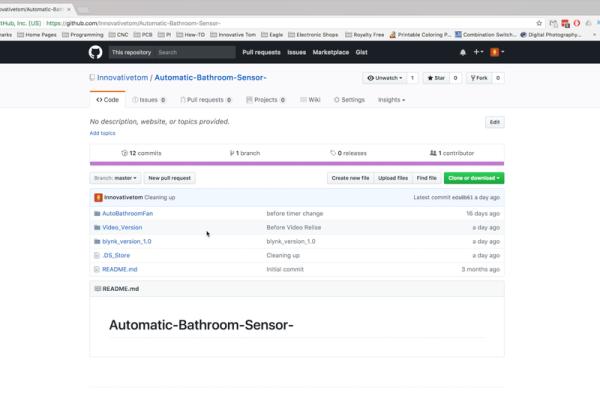Screen dimensions: 600x400
Task: Open Combination Switch bookmark
Action: coord(485,35)
